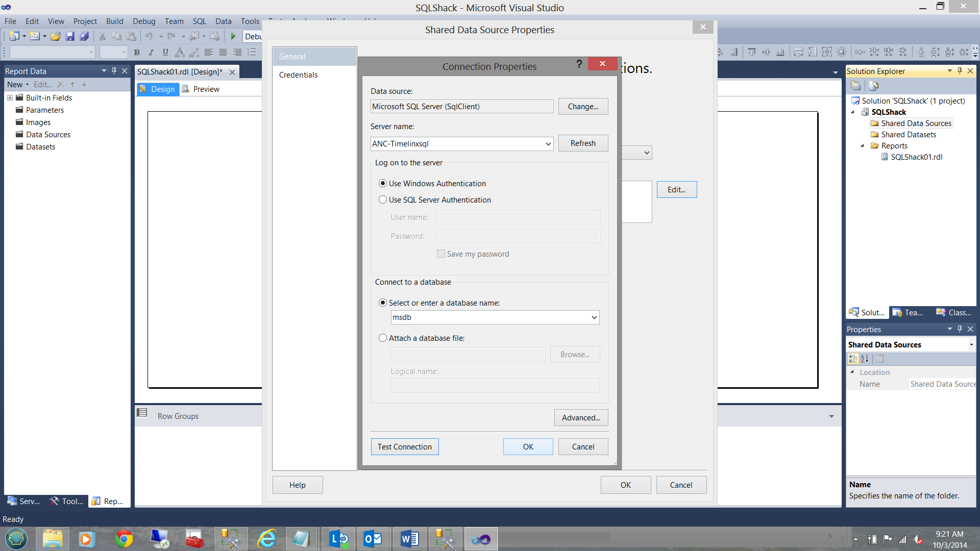Switch to the Credentials tab

(x=298, y=75)
